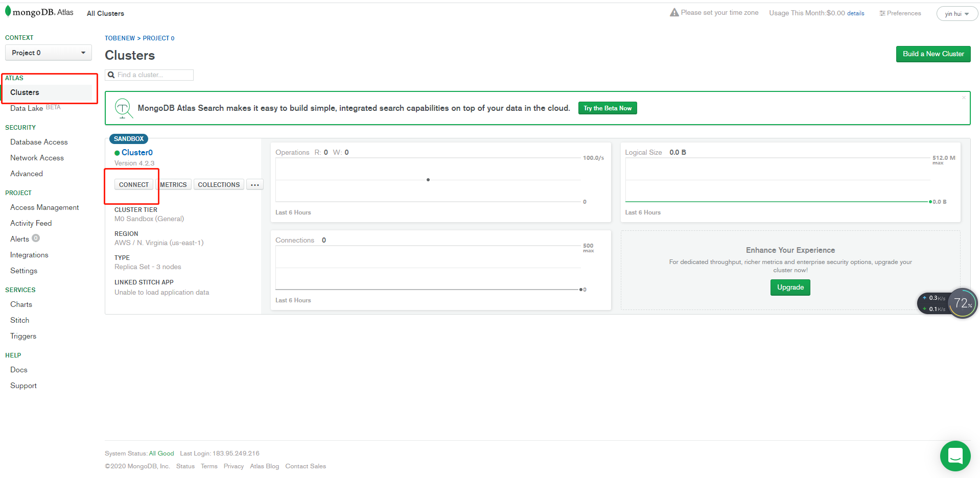Click the CONNECT button for Cluster0
This screenshot has height=478, width=980.
click(134, 185)
